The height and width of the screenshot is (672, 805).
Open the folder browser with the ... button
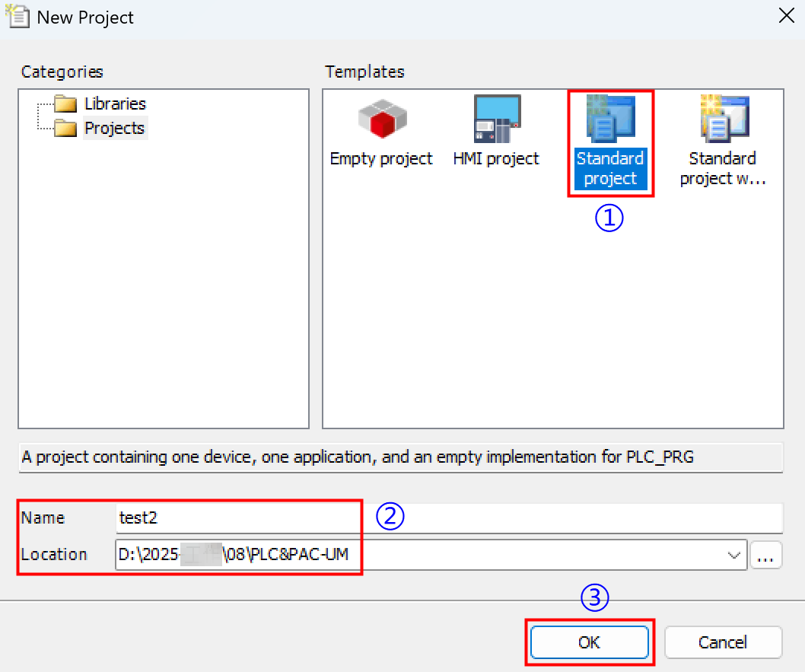click(x=765, y=556)
